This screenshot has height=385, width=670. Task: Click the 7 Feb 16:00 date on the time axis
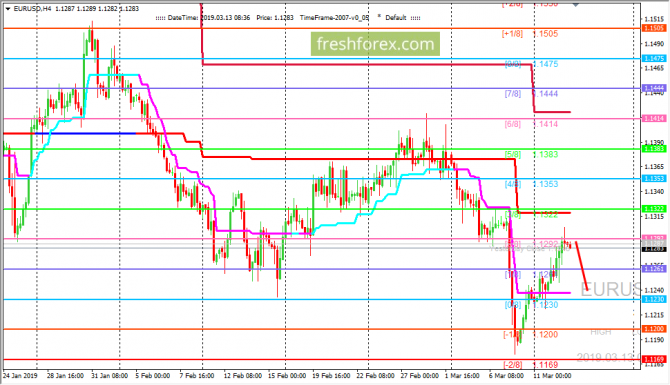click(197, 376)
